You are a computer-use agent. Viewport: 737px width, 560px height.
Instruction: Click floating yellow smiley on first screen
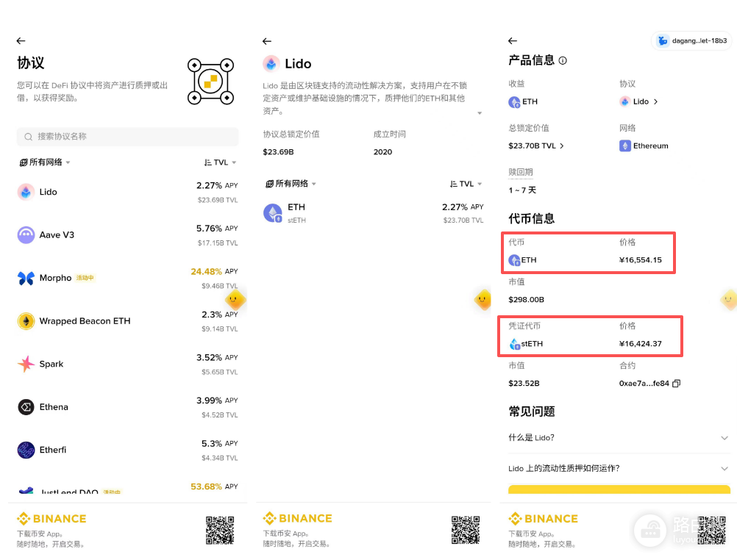235,299
